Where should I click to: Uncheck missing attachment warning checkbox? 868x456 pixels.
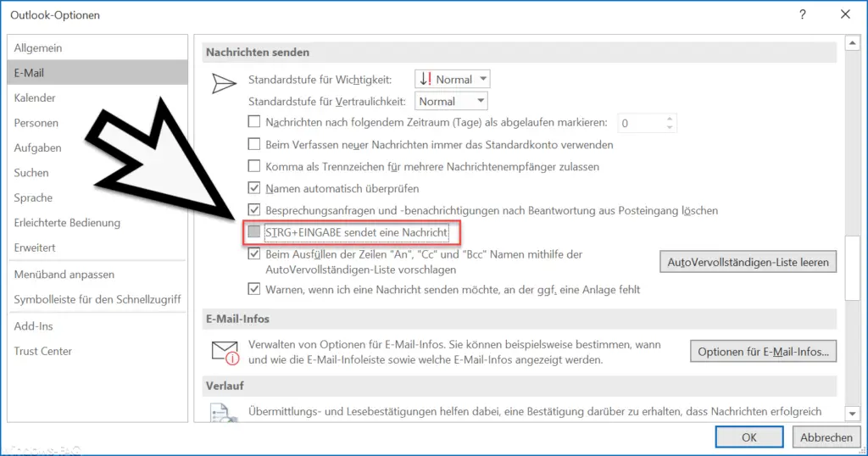(254, 289)
